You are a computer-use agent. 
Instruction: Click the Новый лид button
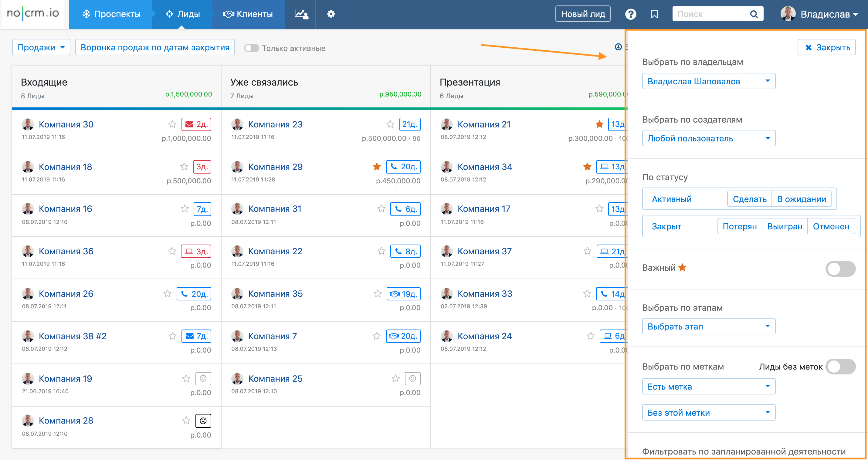tap(583, 14)
